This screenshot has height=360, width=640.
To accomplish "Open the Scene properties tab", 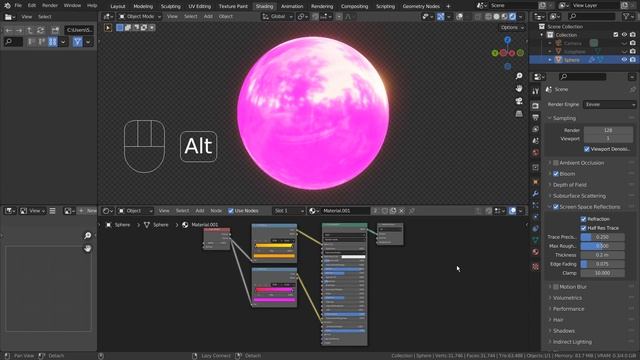I will (x=536, y=141).
